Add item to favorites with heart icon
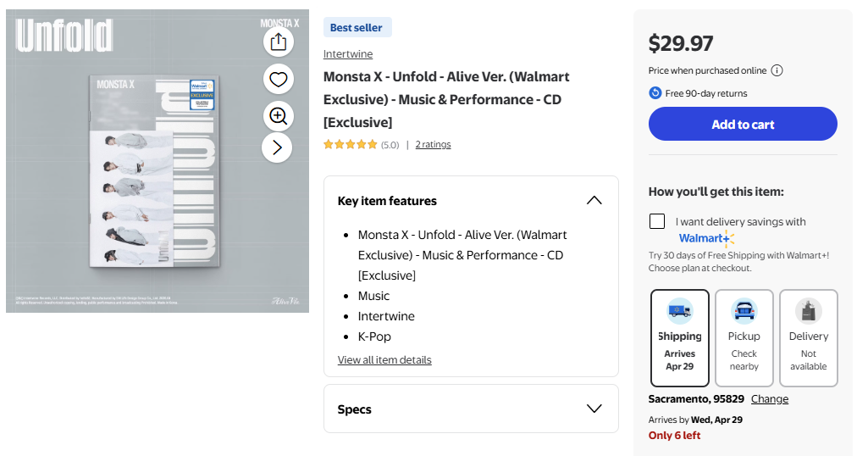Viewport: 868px width, 456px height. coord(278,79)
